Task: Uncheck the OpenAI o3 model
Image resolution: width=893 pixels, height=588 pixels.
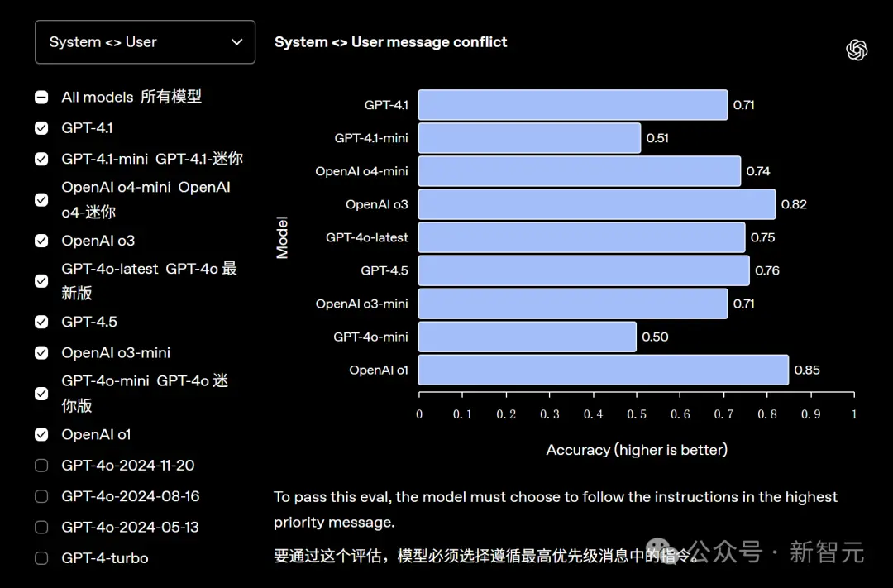Action: point(41,241)
